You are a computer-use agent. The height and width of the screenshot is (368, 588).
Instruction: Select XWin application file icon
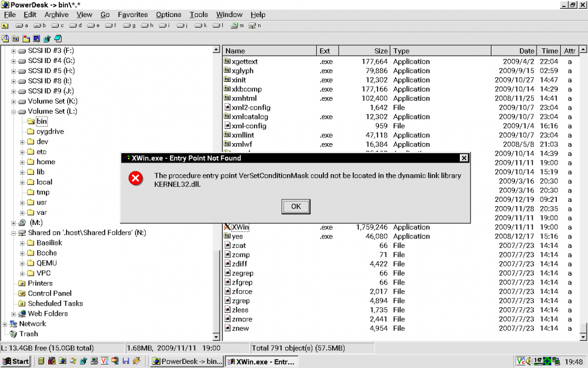point(228,227)
